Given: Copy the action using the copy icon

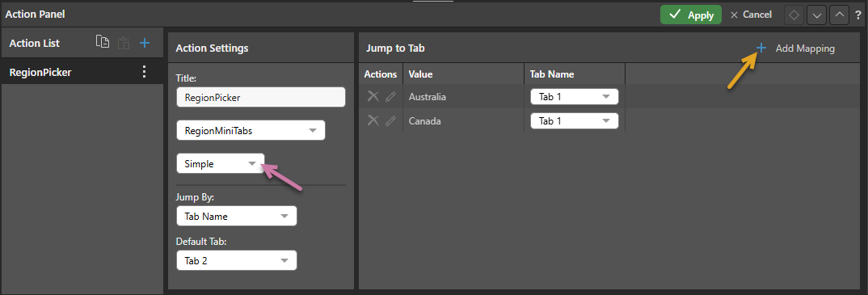Looking at the screenshot, I should pos(103,43).
